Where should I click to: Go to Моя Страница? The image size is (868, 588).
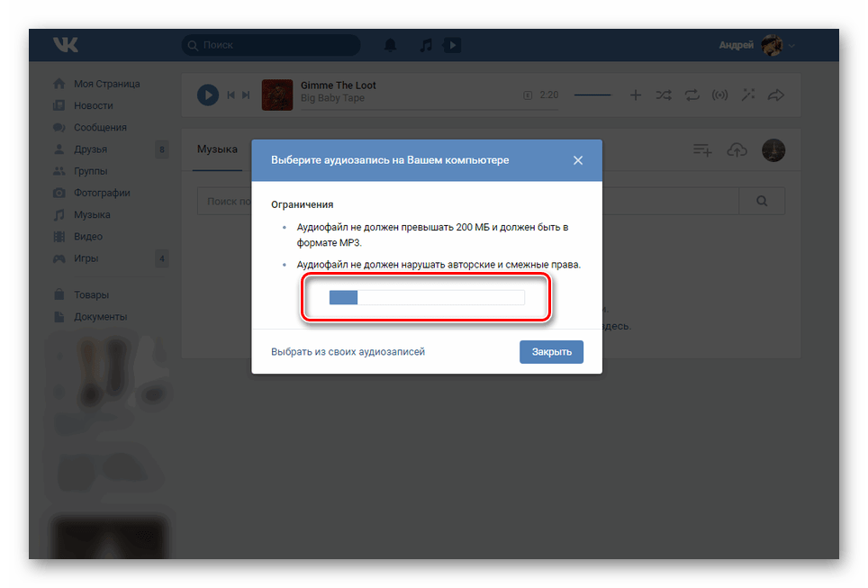106,84
